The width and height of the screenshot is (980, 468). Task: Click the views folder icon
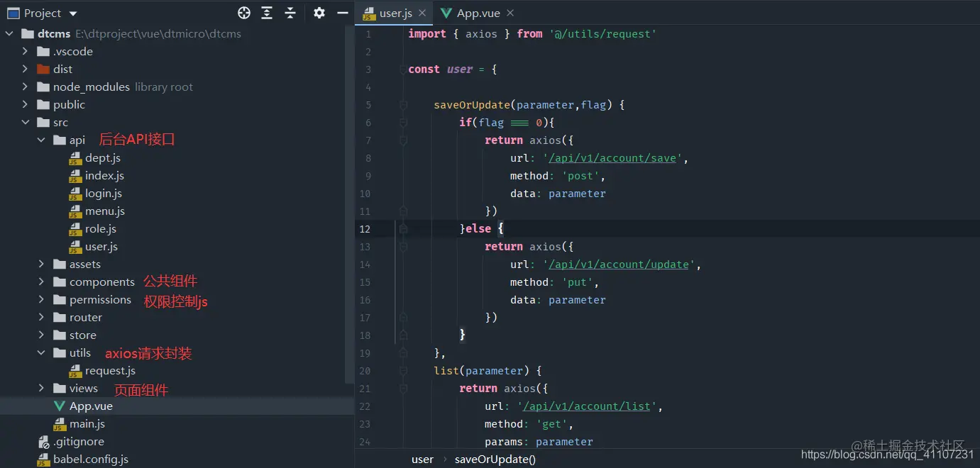[x=60, y=388]
